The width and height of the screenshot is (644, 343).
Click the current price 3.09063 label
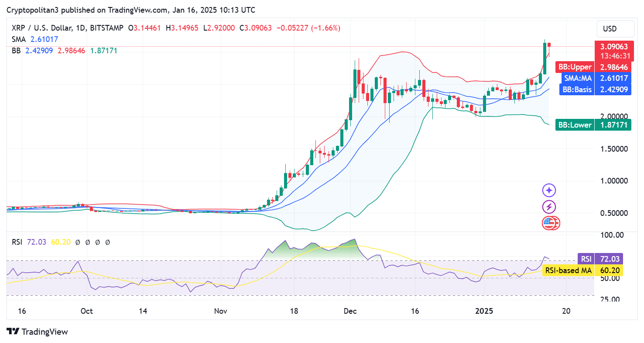click(x=614, y=47)
